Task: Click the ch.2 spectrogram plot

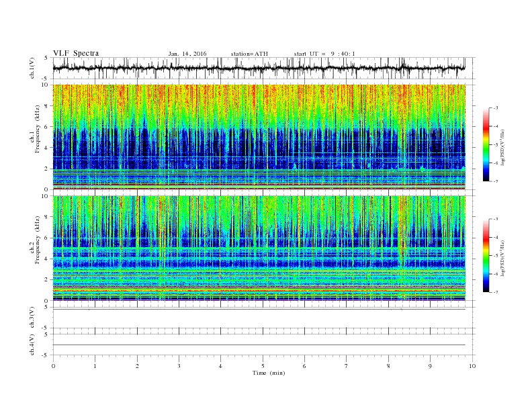Action: click(259, 248)
